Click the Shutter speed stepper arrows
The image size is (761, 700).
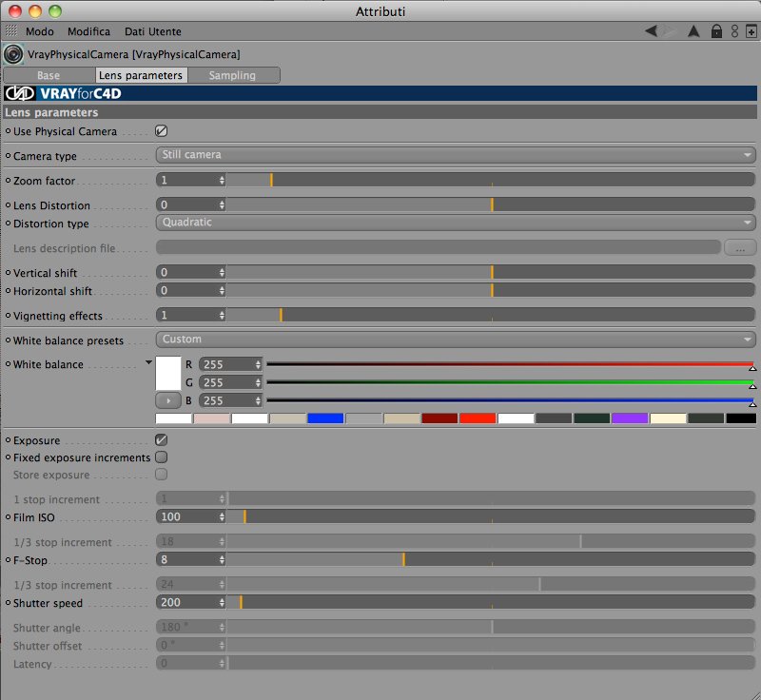tap(222, 602)
